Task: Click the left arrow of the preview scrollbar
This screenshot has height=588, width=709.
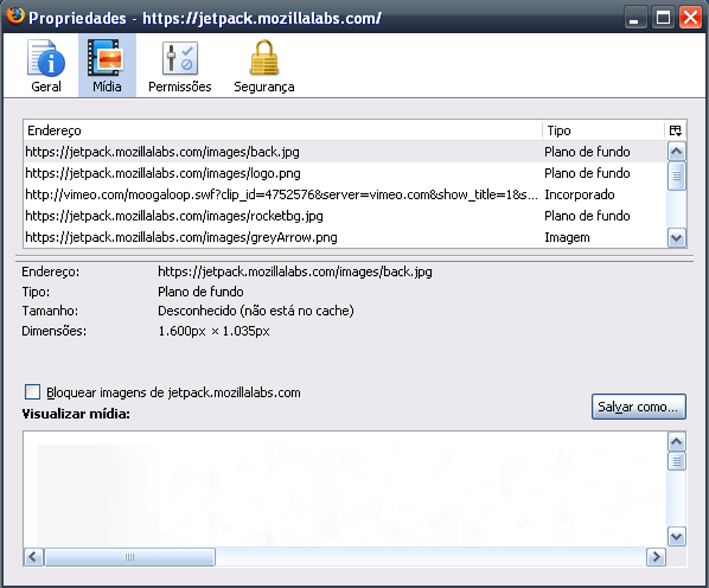Action: [x=33, y=557]
